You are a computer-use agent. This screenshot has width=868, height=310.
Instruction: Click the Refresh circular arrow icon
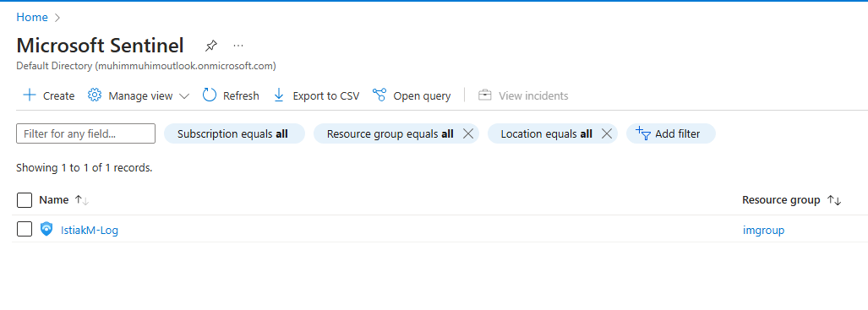210,95
